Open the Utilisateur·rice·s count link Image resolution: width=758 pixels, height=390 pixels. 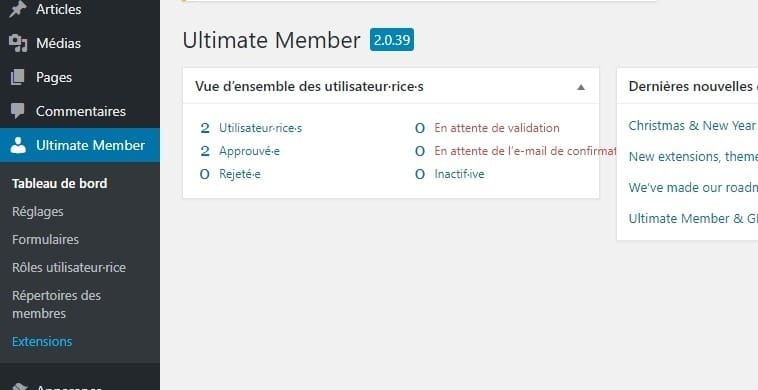click(x=260, y=128)
